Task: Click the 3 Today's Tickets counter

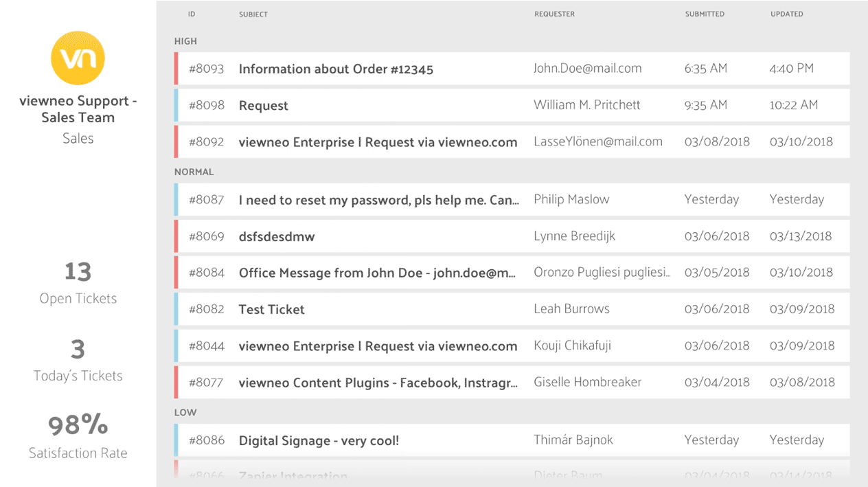Action: [x=78, y=361]
